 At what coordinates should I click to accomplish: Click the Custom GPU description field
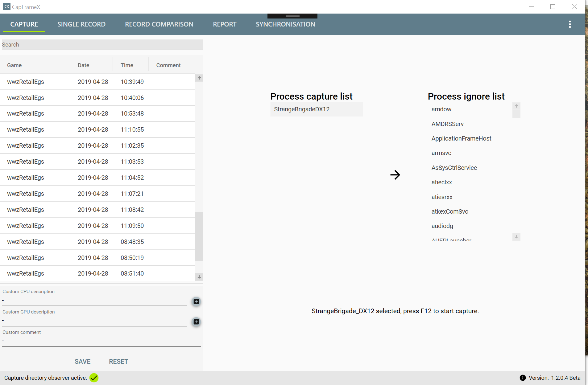pyautogui.click(x=94, y=321)
